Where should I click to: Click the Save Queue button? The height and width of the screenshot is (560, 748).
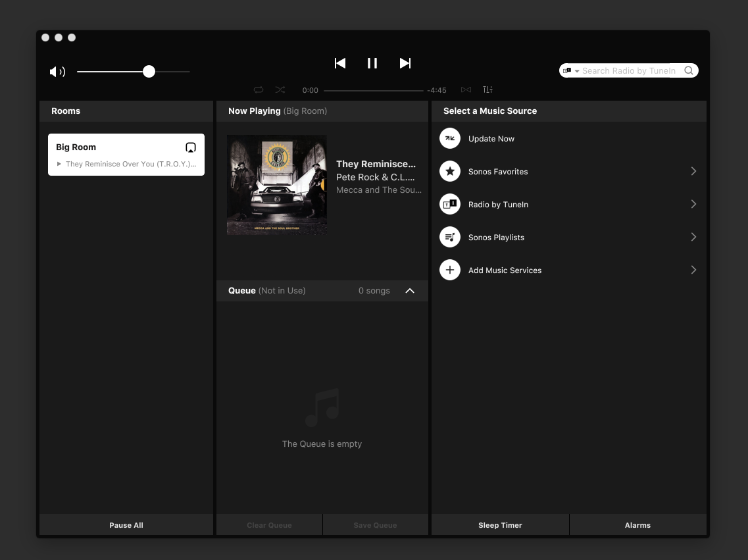pyautogui.click(x=376, y=524)
